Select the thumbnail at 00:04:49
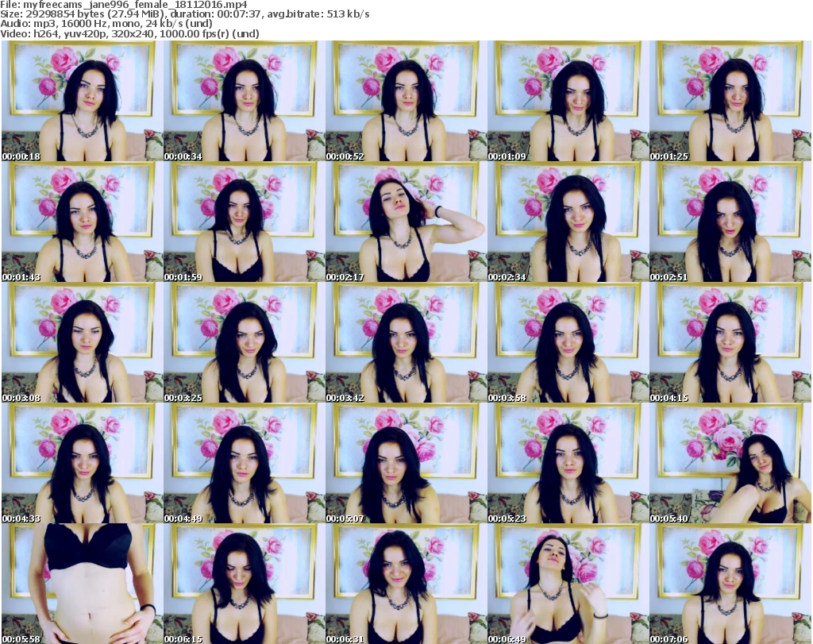 (244, 464)
